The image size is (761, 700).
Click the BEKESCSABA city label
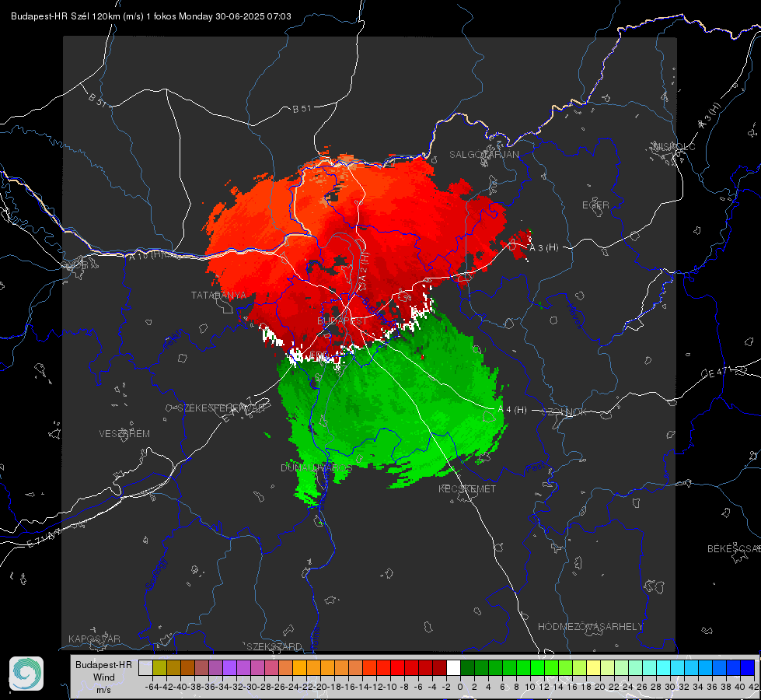click(734, 549)
